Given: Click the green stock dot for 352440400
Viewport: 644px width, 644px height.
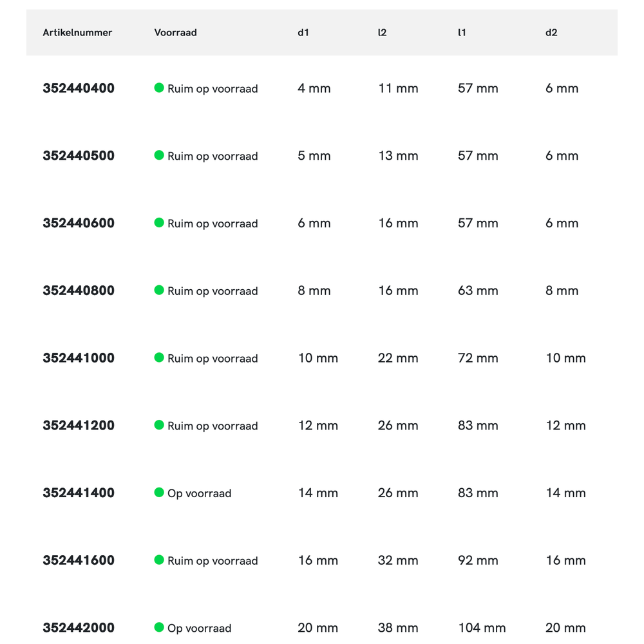Looking at the screenshot, I should (x=159, y=88).
